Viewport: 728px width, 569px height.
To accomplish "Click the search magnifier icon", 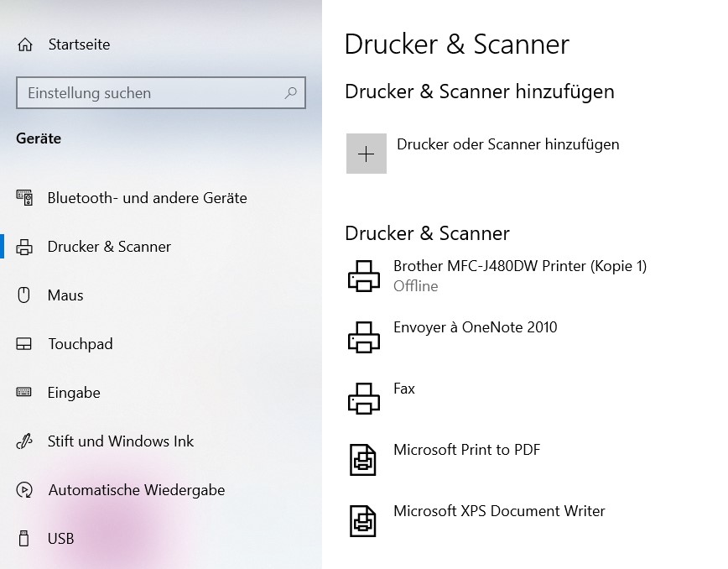I will [289, 93].
